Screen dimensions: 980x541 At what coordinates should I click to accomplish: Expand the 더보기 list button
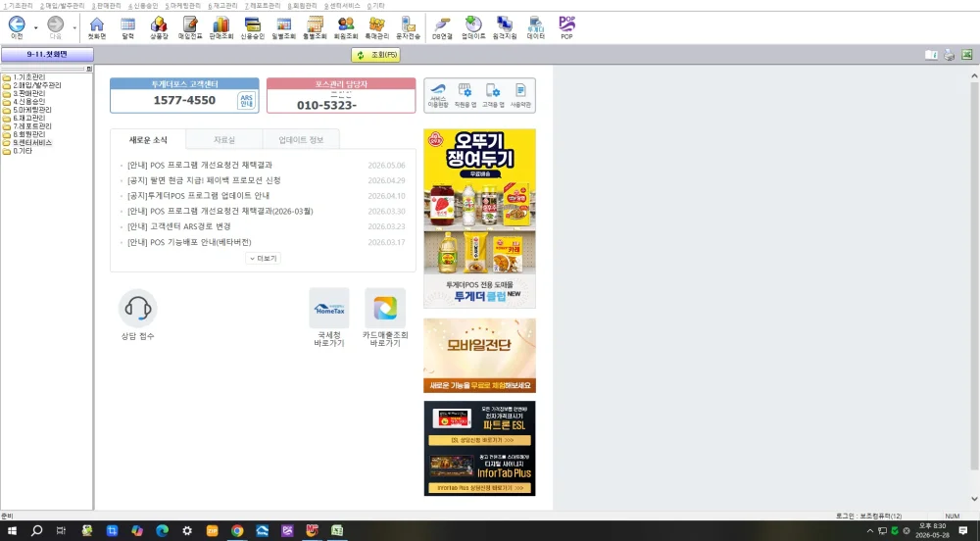[x=263, y=258]
